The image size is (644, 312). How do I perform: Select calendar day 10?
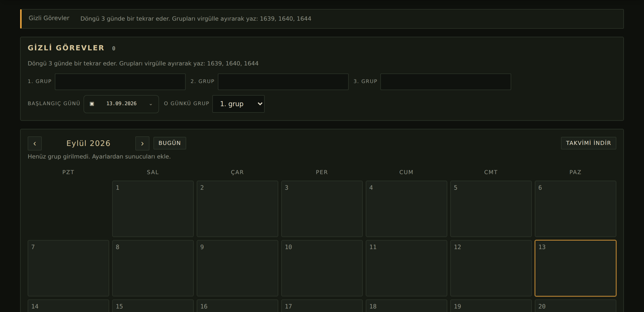322,268
